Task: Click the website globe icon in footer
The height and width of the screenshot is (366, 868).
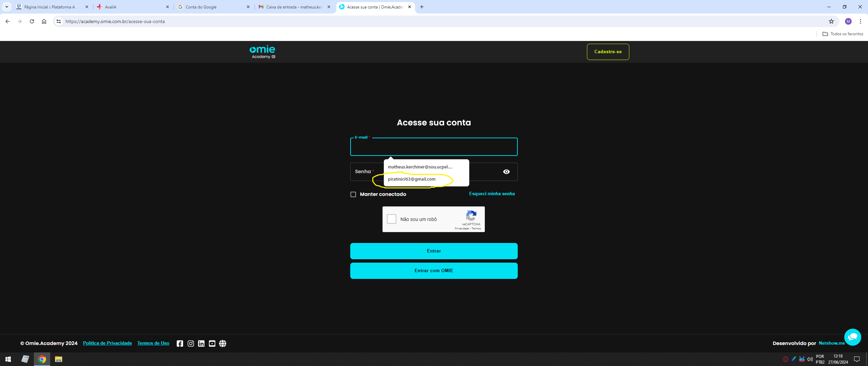Action: point(222,343)
